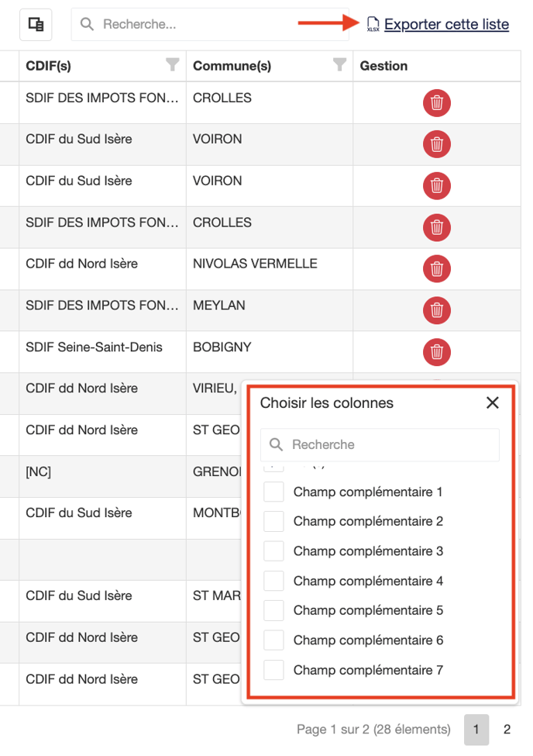Delete the first CROLLES row
The image size is (533, 756).
(x=436, y=102)
